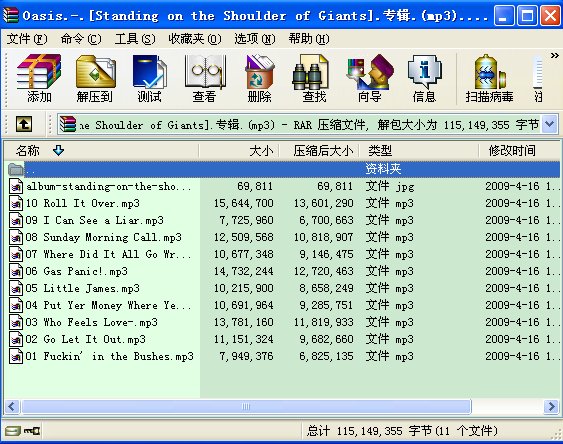
Task: Click the horizontal scrollbar right arrow
Action: point(551,406)
